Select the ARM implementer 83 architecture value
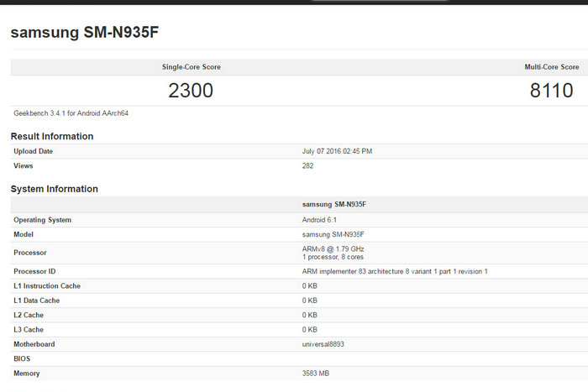The height and width of the screenshot is (392, 588). (x=395, y=271)
